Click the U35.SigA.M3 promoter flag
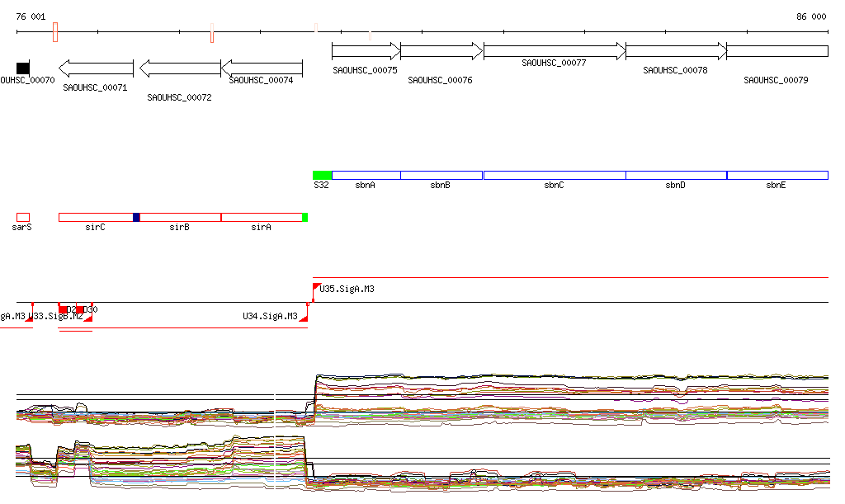 (317, 286)
